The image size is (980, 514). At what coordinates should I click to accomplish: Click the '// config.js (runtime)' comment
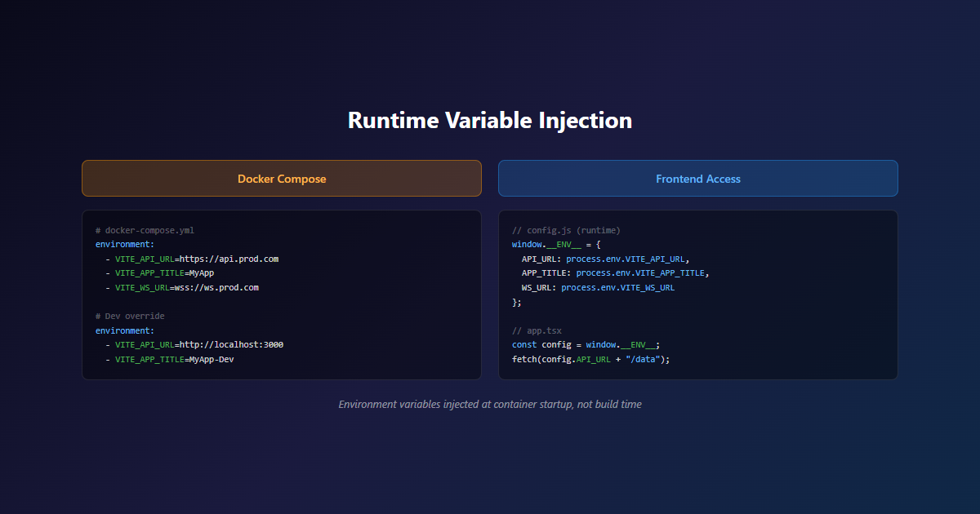[x=566, y=231]
